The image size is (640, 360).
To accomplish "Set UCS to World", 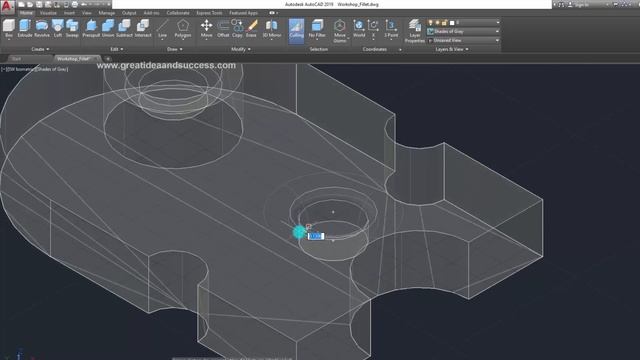I will (x=359, y=28).
